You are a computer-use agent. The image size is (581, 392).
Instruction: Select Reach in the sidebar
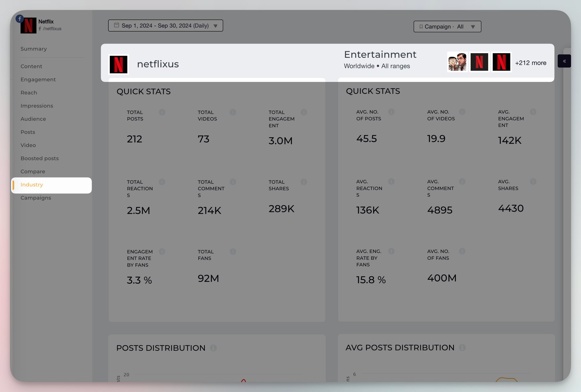[x=29, y=93]
